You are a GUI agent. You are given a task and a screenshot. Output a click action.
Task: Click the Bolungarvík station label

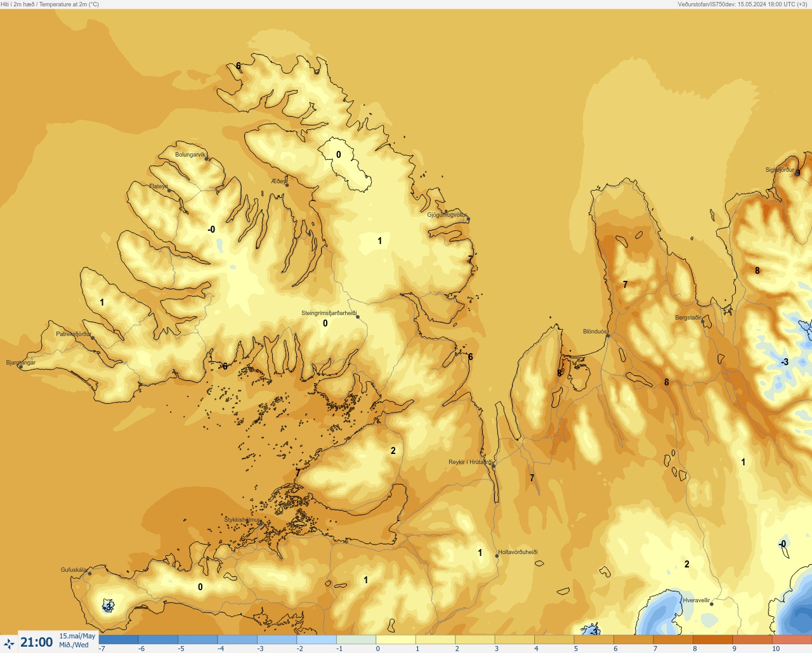pyautogui.click(x=190, y=155)
